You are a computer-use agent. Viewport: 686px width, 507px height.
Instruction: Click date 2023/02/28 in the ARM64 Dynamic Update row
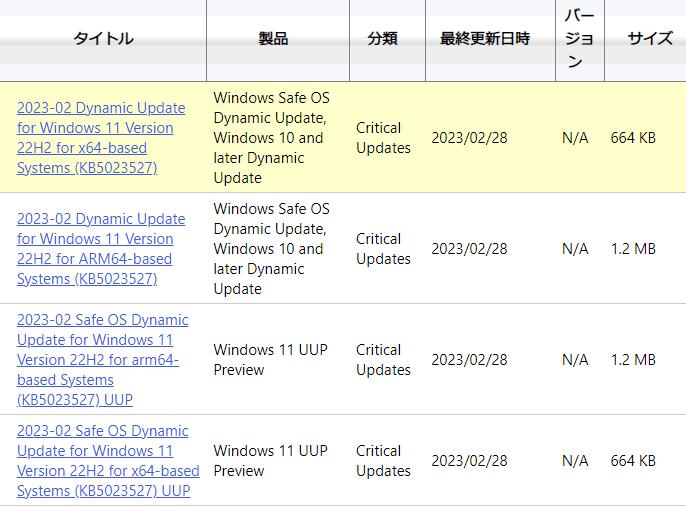click(x=469, y=249)
